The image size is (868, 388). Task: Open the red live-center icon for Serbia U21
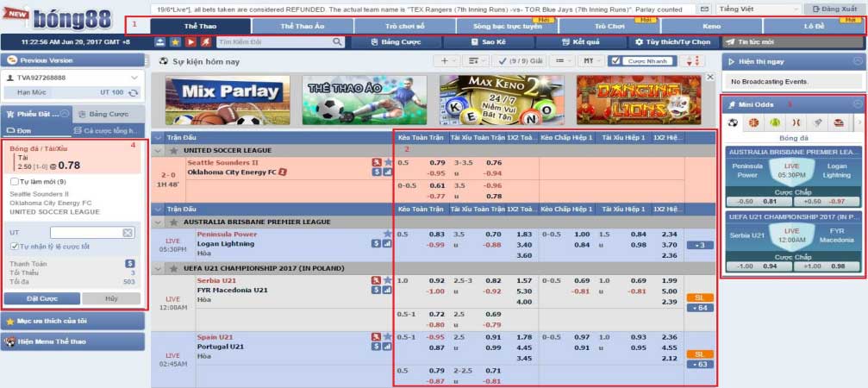pos(377,280)
